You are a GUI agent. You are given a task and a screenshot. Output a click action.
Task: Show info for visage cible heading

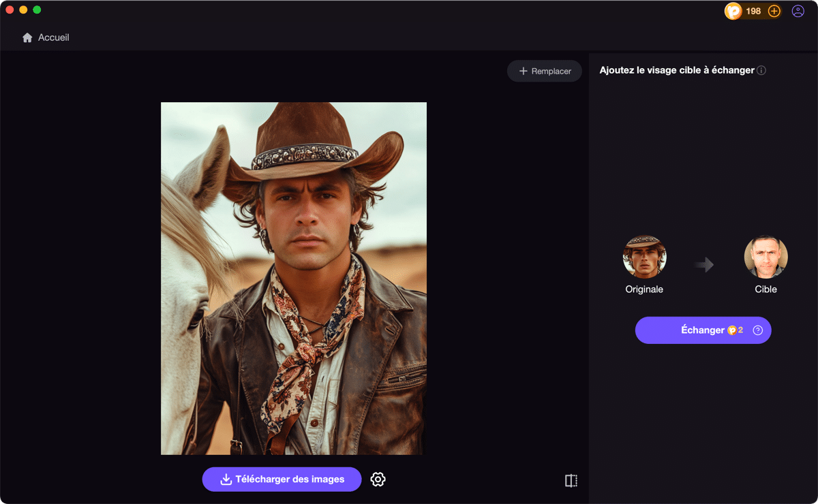click(761, 70)
